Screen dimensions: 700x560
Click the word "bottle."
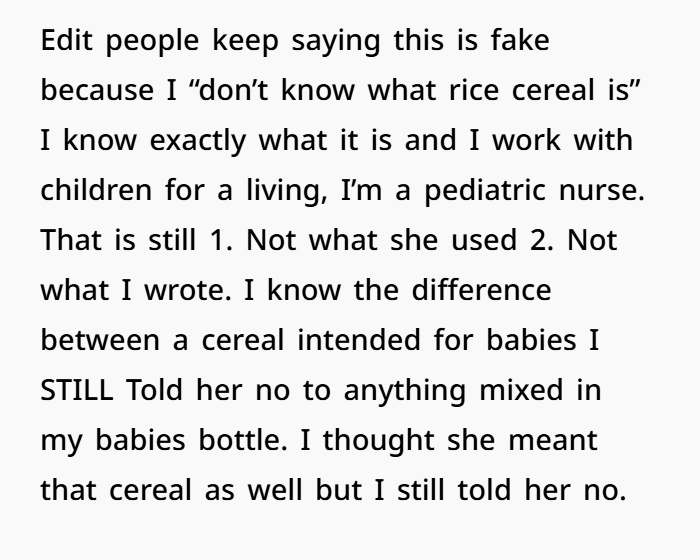tap(243, 440)
